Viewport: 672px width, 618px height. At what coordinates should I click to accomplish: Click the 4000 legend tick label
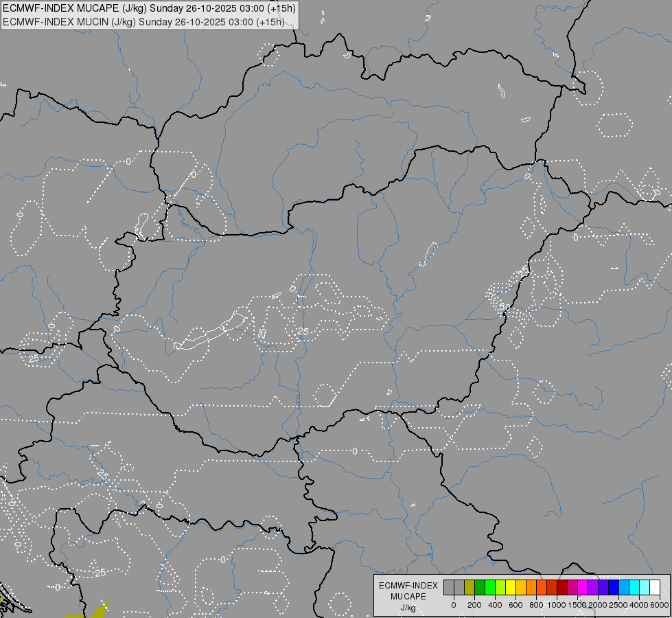pyautogui.click(x=639, y=605)
